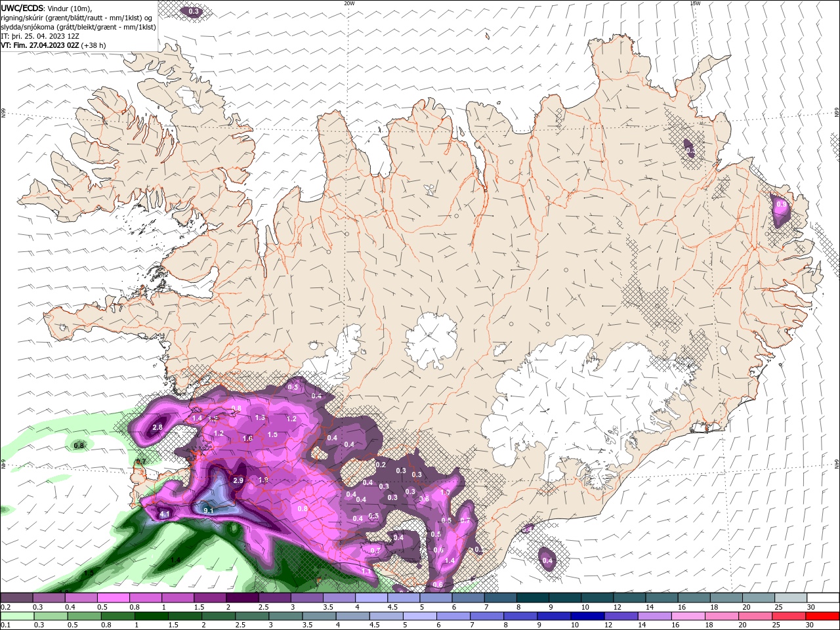Screen dimensions: 840x630
Task: Select the 4.1 value on the Reykjanes coast
Action: [165, 514]
